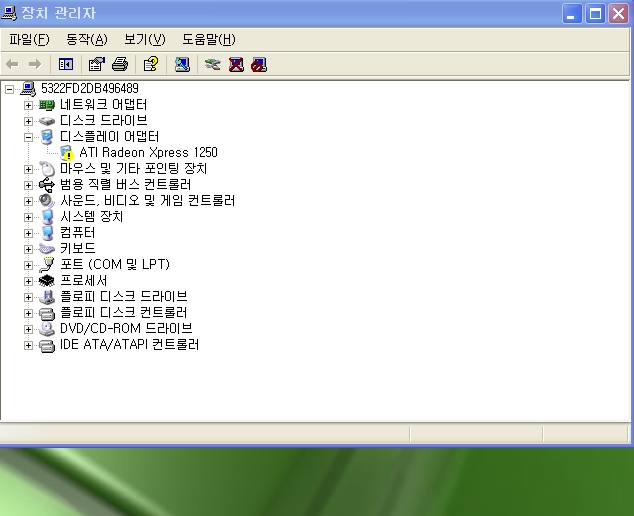Click the sound controller speaker icon
This screenshot has width=634, height=516.
coord(47,201)
